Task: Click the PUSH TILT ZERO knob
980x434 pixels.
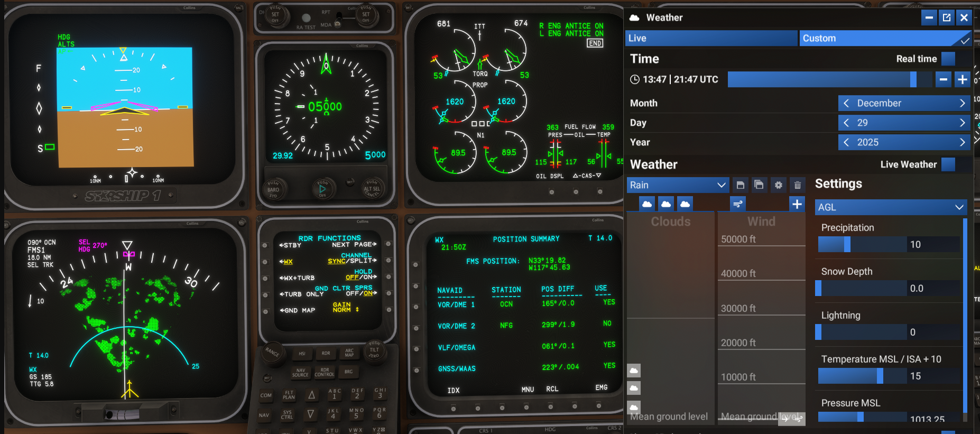Action: point(374,351)
